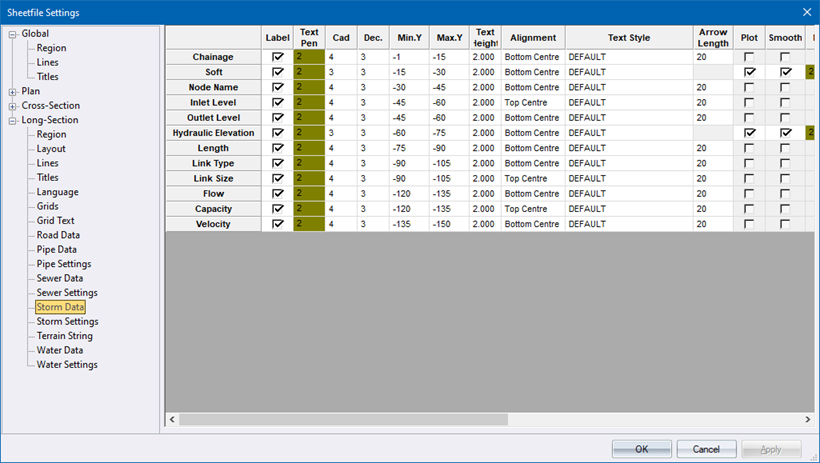The width and height of the screenshot is (820, 463).
Task: Collapse the Long-Section tree node
Action: coord(12,120)
